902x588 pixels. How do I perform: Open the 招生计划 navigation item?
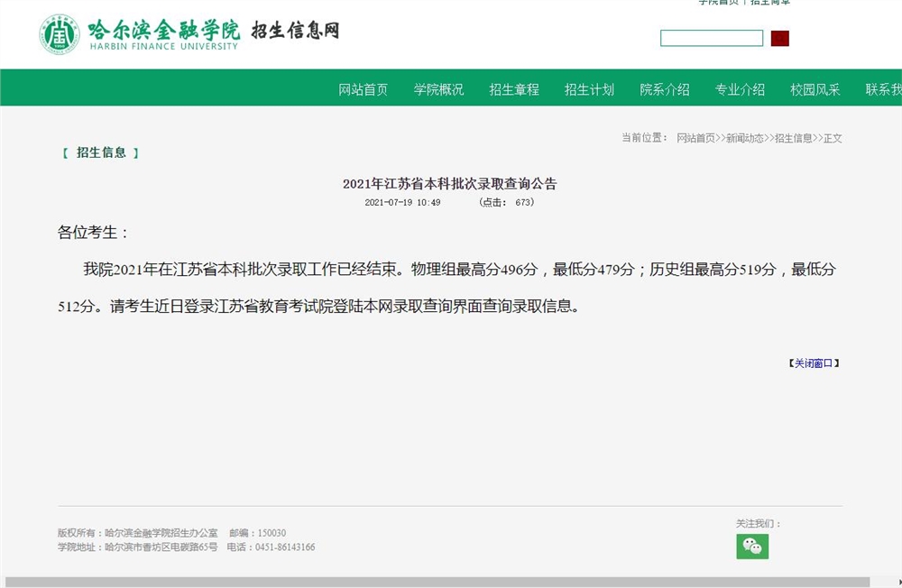click(x=589, y=89)
